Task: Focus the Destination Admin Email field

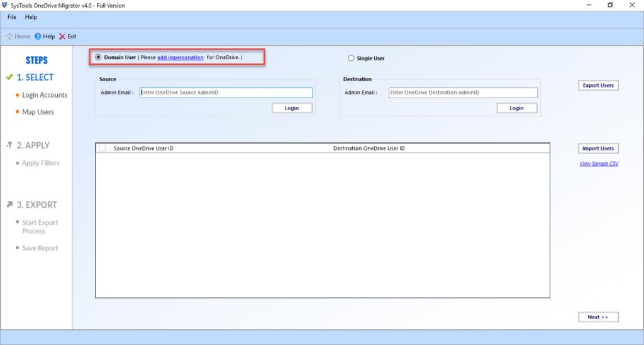Action: pyautogui.click(x=463, y=93)
